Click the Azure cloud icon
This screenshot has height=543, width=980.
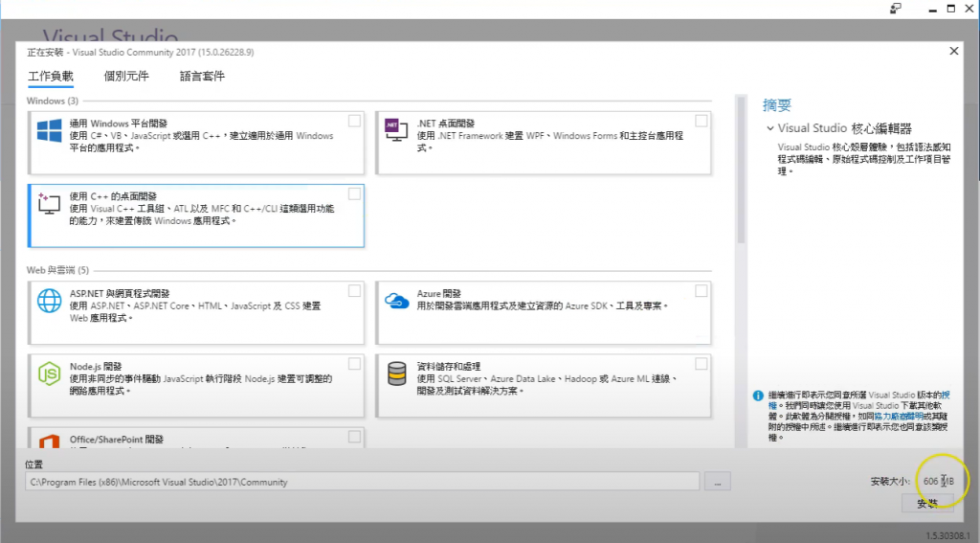pos(397,301)
